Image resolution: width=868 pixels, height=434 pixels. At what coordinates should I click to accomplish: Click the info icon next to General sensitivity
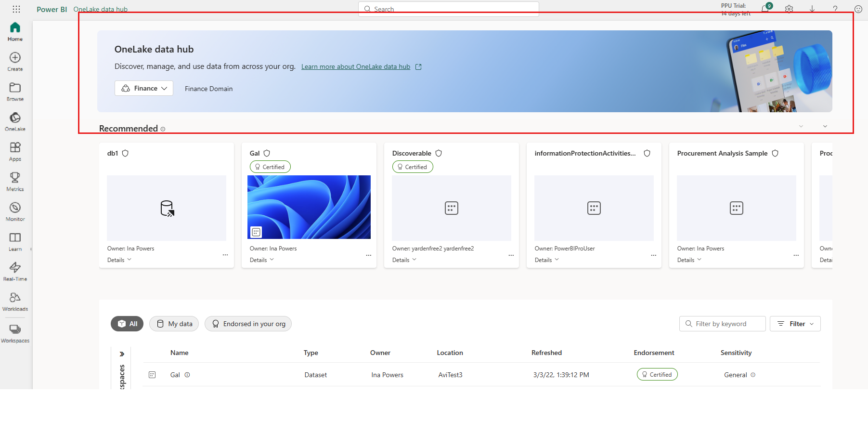[753, 375]
